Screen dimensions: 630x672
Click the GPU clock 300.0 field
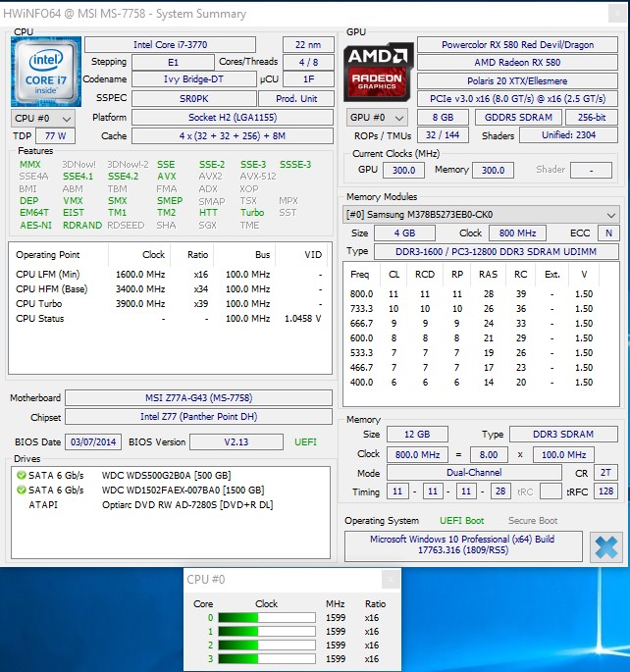[403, 170]
